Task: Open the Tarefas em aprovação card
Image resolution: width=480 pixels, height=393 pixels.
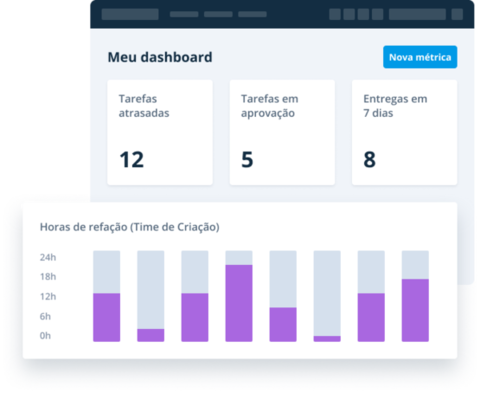Action: [x=282, y=132]
